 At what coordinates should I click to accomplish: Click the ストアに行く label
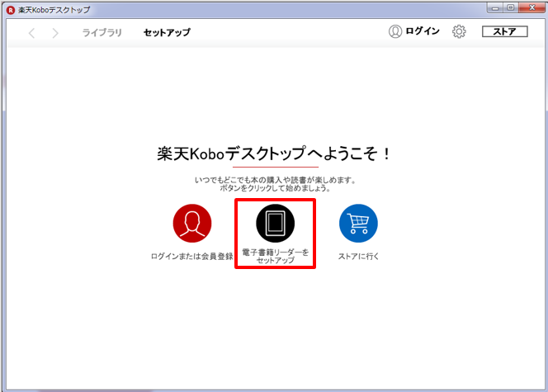358,257
